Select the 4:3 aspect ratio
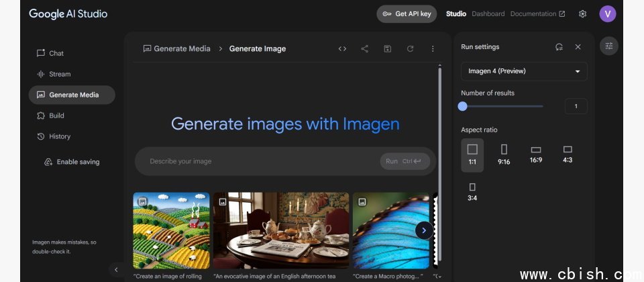This screenshot has height=282, width=644. (568, 155)
